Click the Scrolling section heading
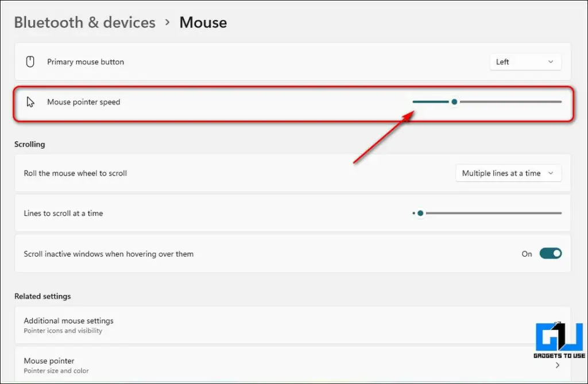 pyautogui.click(x=29, y=144)
